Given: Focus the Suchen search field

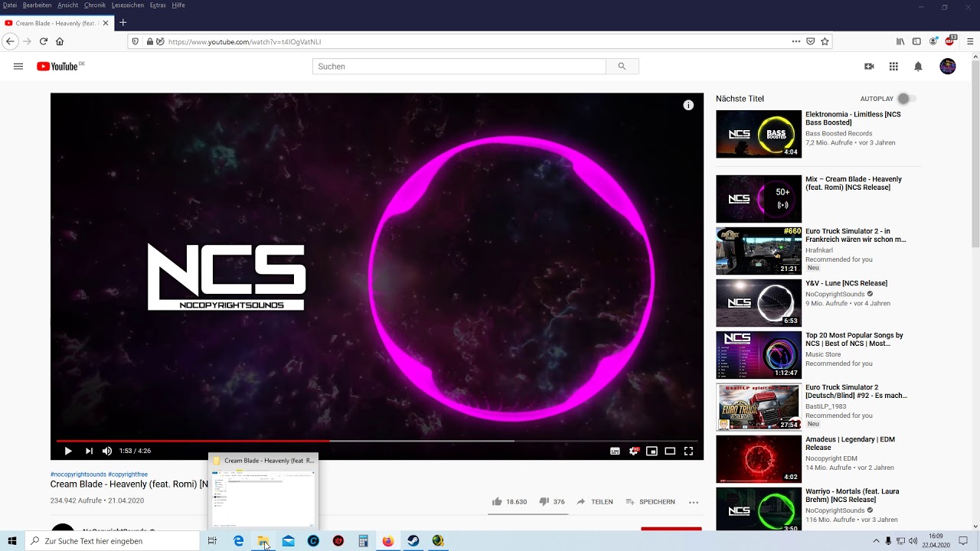Looking at the screenshot, I should pyautogui.click(x=459, y=67).
